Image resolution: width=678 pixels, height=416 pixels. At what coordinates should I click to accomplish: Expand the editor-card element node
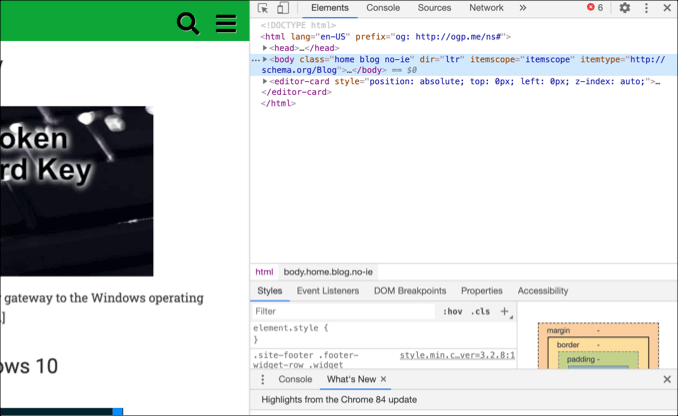(x=265, y=82)
